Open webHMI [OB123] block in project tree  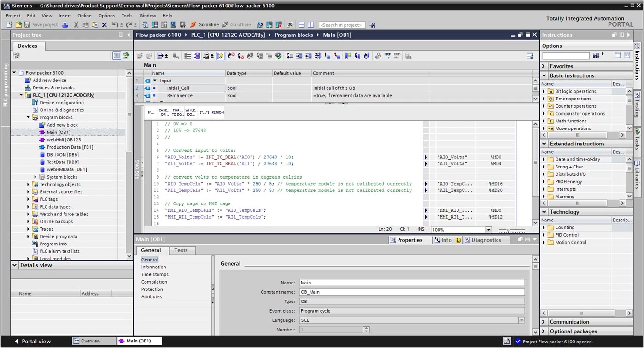64,140
